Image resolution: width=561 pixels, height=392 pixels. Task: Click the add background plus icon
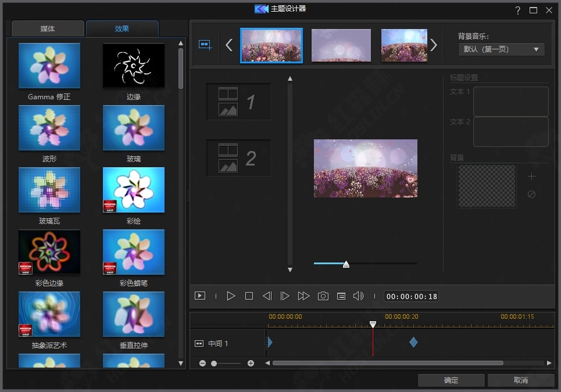531,177
